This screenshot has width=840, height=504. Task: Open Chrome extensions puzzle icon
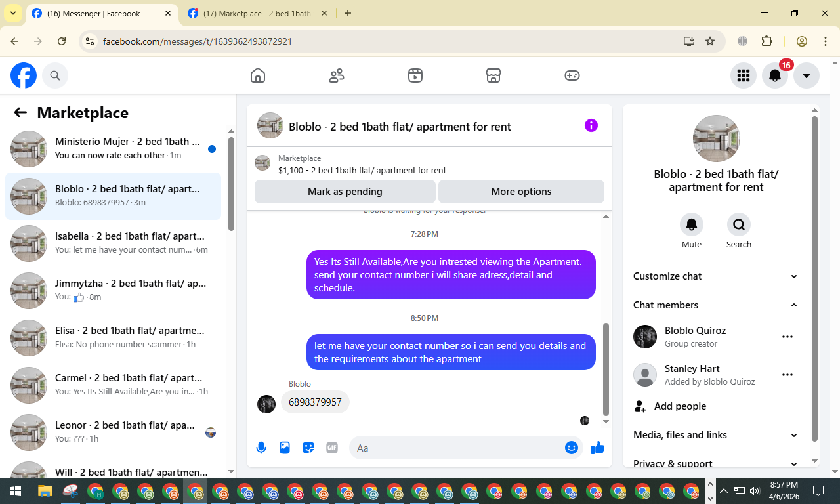(766, 41)
